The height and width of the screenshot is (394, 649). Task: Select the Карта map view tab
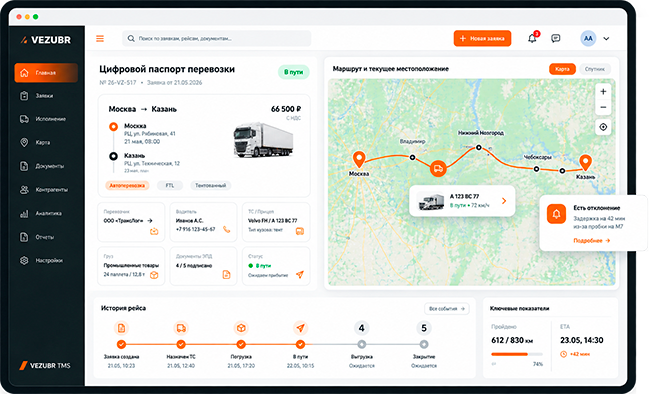click(x=562, y=69)
